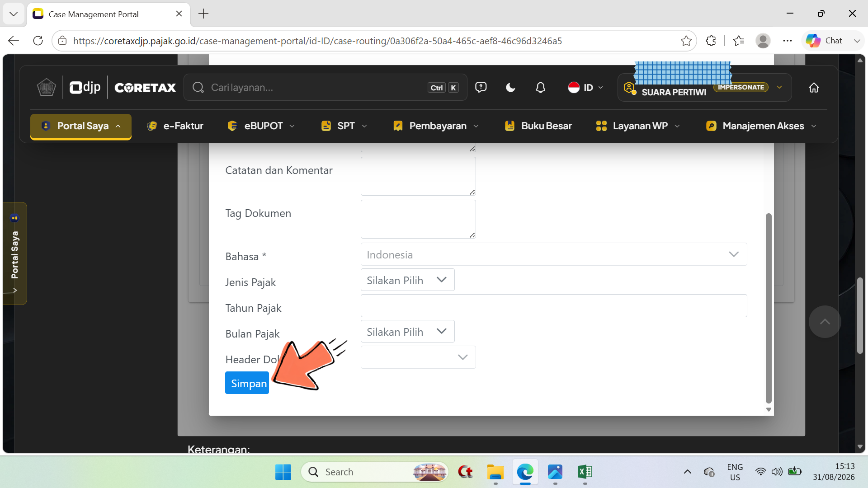This screenshot has height=488, width=868.
Task: Change language with the ID selector
Action: coord(585,88)
